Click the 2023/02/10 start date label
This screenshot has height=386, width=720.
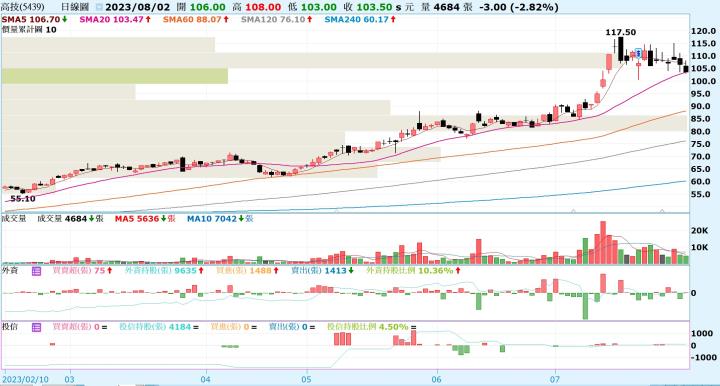tap(25, 379)
